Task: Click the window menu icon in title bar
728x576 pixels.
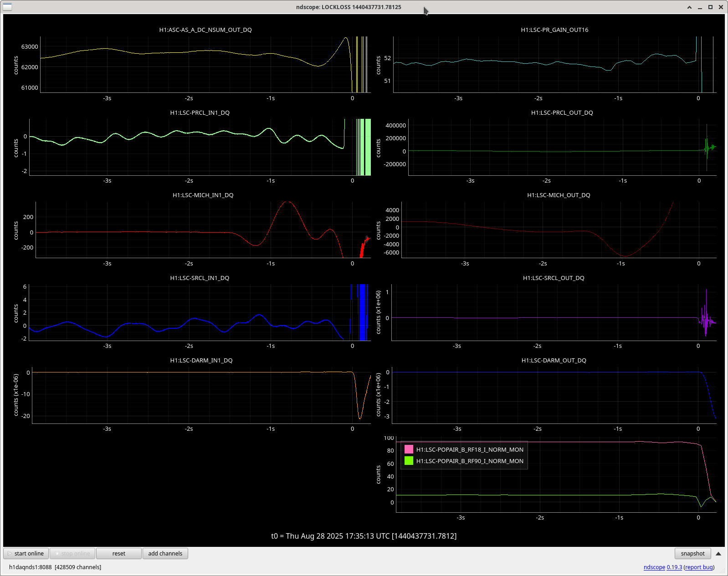Action: (7, 7)
